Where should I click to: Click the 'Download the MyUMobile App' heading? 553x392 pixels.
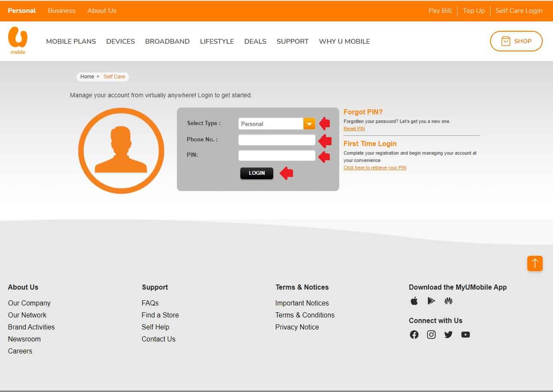click(458, 287)
